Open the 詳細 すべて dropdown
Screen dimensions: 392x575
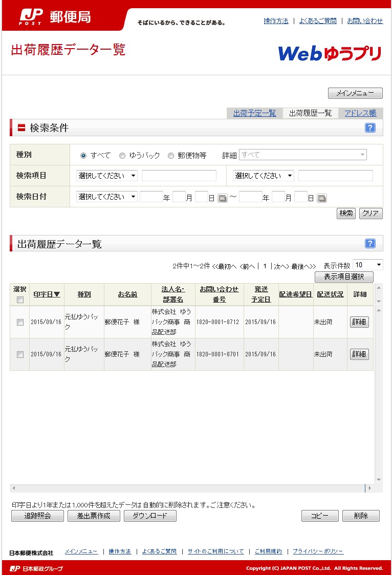coord(303,155)
